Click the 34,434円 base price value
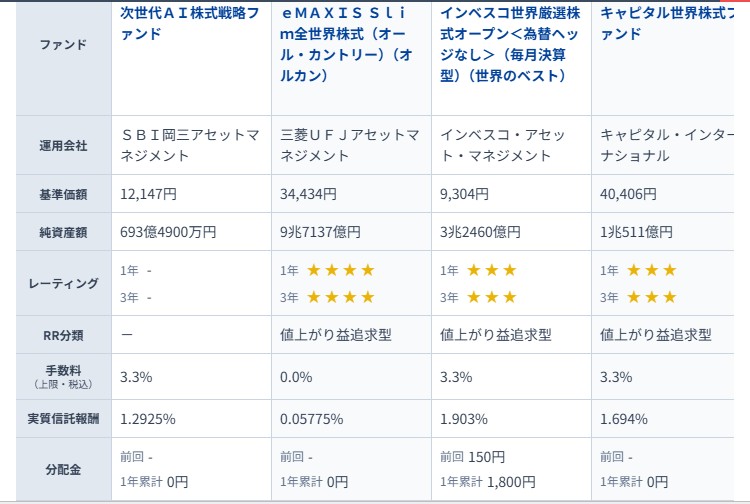750x504 pixels. tap(312, 194)
